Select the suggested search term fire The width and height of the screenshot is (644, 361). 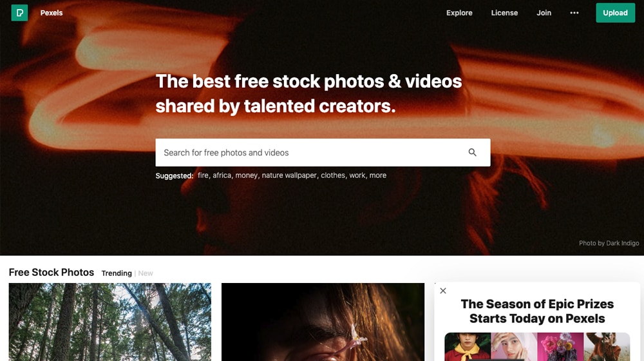click(203, 175)
